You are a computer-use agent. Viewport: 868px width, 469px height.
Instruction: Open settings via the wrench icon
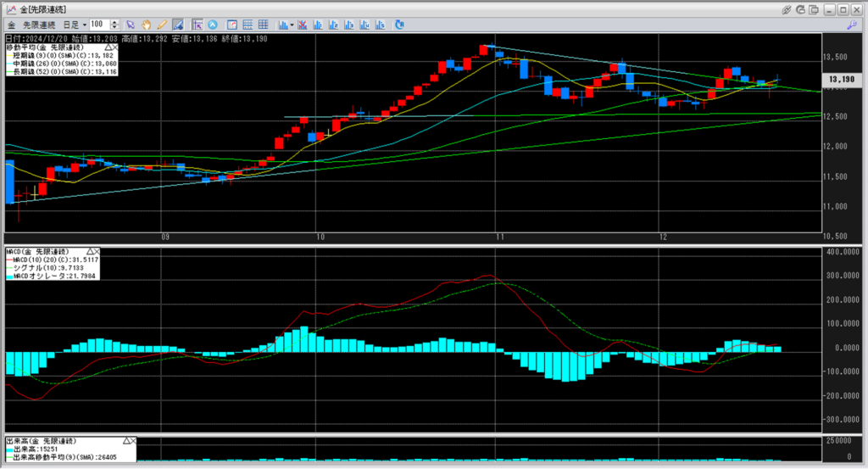tap(851, 25)
